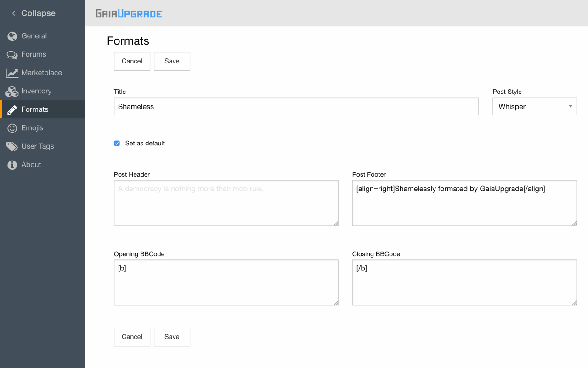Focus the Title input field
The image size is (588, 368).
coord(296,107)
